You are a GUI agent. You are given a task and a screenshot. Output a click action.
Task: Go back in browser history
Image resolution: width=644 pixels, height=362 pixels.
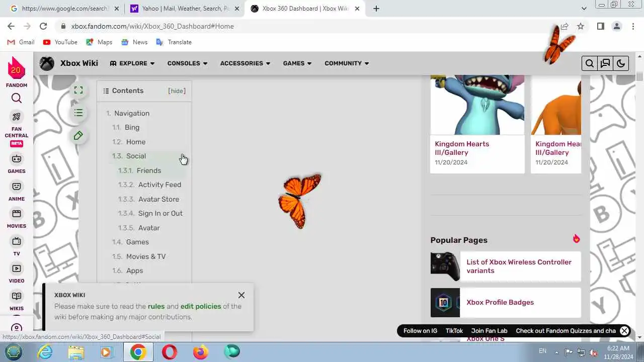[x=11, y=26]
